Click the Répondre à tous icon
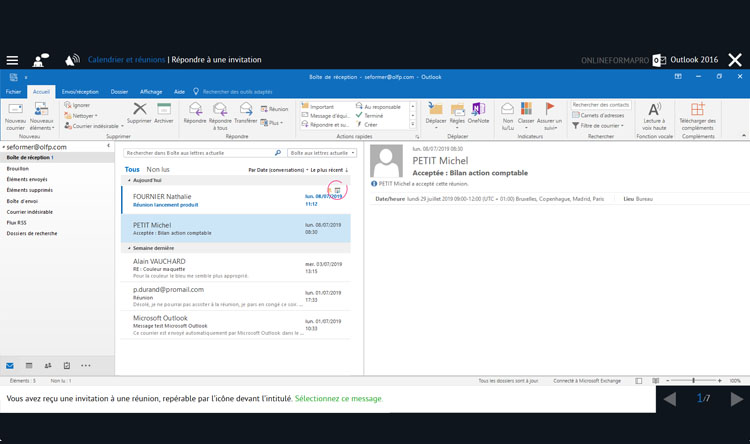The image size is (750, 444). [x=220, y=109]
